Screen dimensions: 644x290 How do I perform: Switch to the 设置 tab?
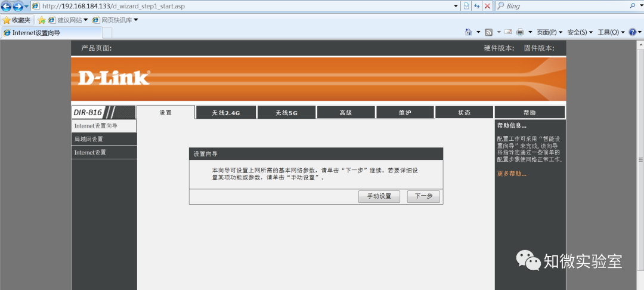point(166,112)
